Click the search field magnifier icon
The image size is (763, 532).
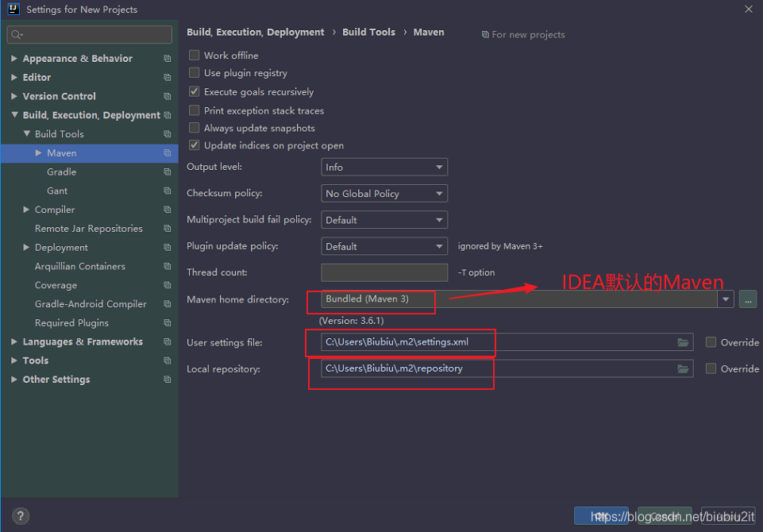(x=17, y=35)
